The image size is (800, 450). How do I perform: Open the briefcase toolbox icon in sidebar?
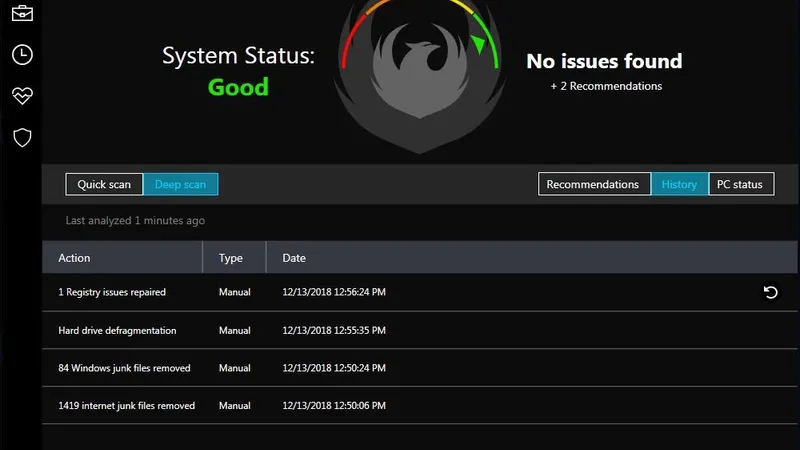[x=22, y=13]
